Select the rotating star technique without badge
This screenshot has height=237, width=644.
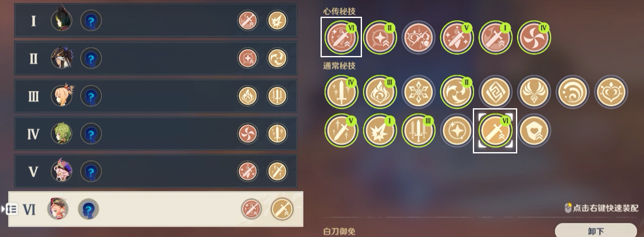click(x=457, y=130)
